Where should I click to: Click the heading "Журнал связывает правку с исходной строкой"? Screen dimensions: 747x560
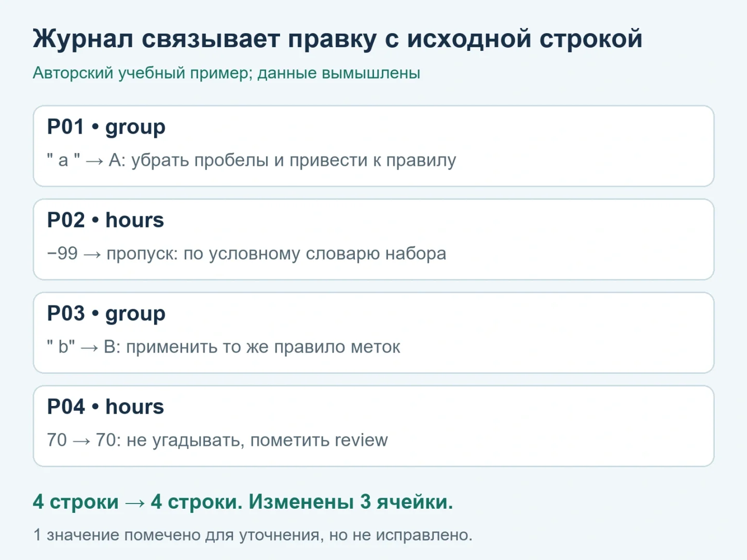pyautogui.click(x=338, y=39)
